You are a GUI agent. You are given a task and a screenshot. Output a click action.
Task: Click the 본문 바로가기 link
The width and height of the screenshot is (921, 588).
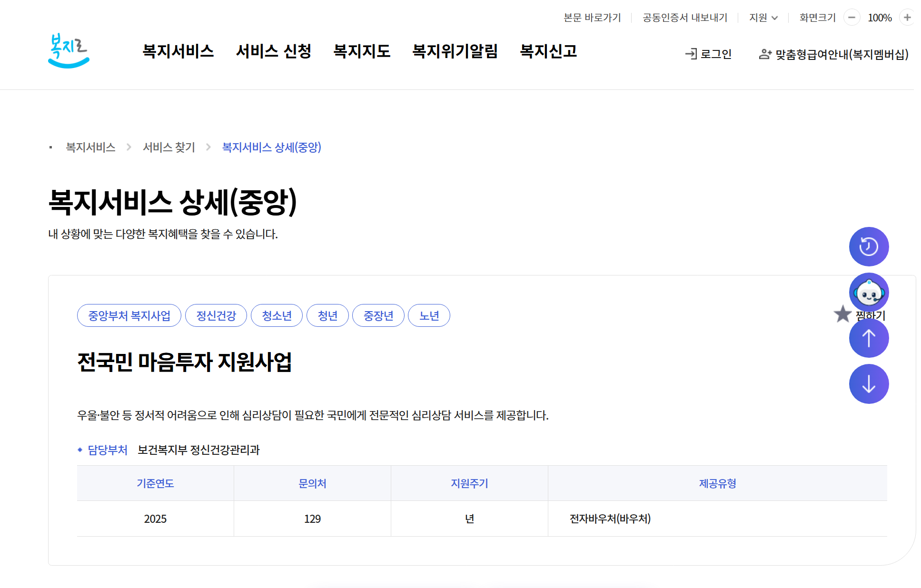click(592, 18)
